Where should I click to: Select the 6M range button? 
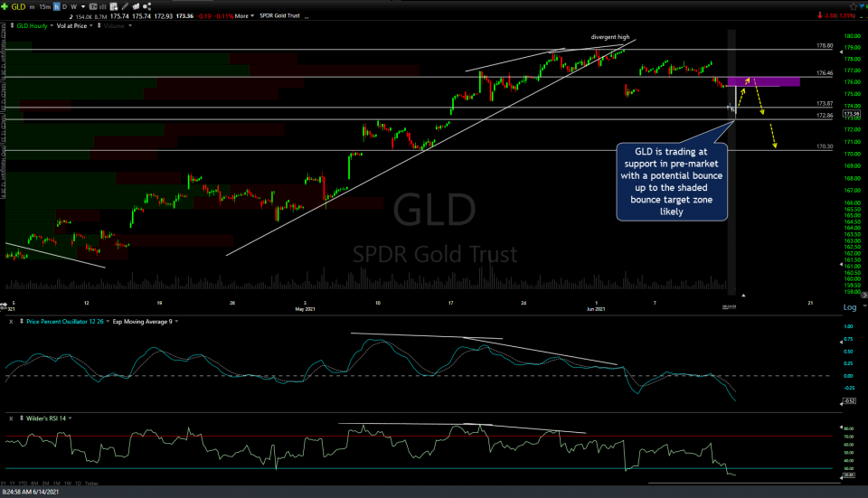coord(34,484)
